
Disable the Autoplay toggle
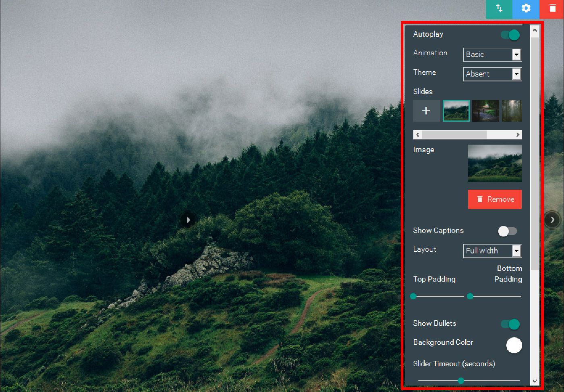(510, 35)
